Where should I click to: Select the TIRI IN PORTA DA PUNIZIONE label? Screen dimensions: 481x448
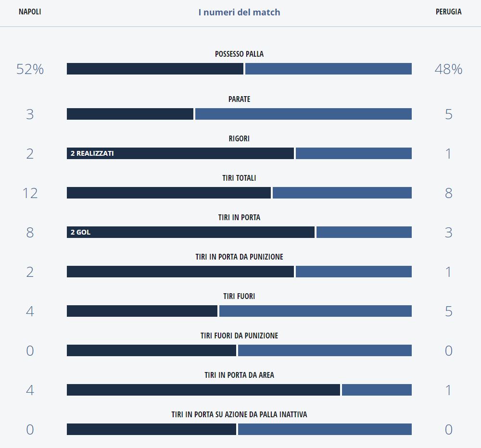tap(239, 257)
